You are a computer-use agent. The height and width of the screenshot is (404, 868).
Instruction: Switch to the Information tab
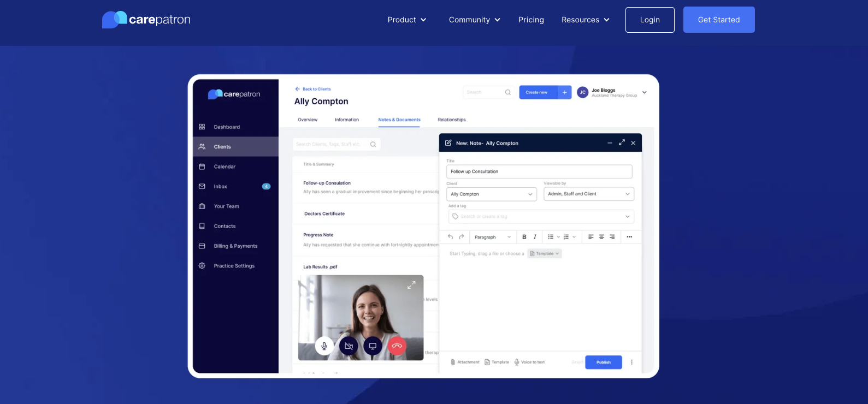(x=347, y=120)
